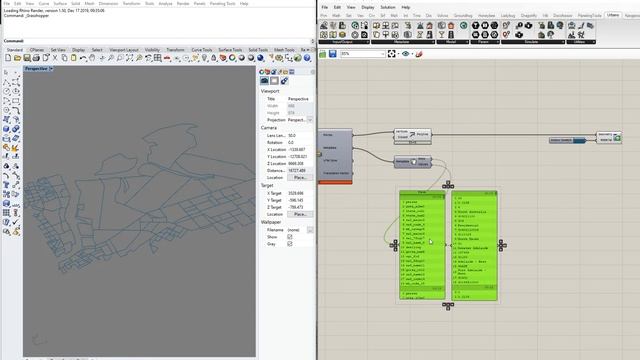Click the blue slider component on canvas
Viewport: 640px width, 360px height.
click(x=567, y=140)
